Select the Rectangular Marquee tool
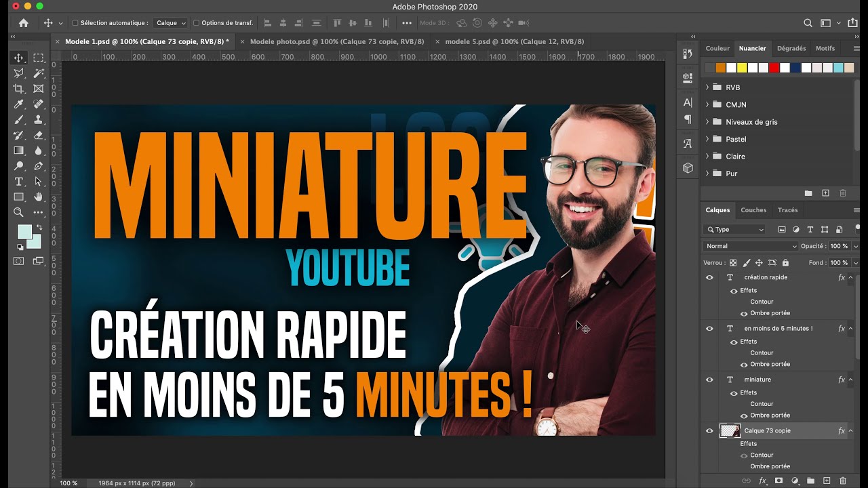 click(39, 58)
